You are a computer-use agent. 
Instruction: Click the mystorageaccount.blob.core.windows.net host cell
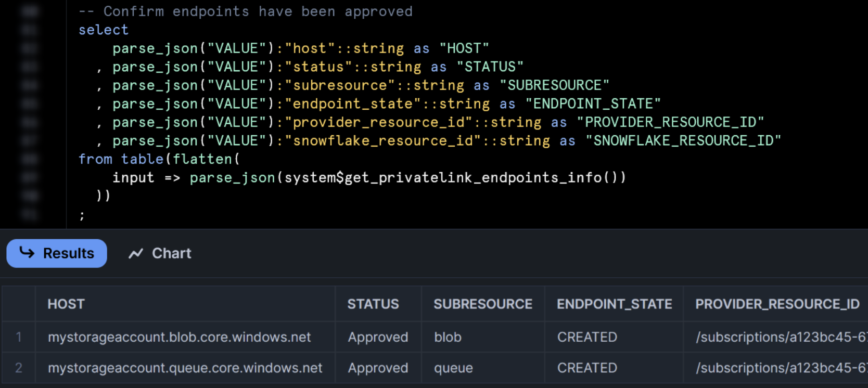pyautogui.click(x=179, y=337)
